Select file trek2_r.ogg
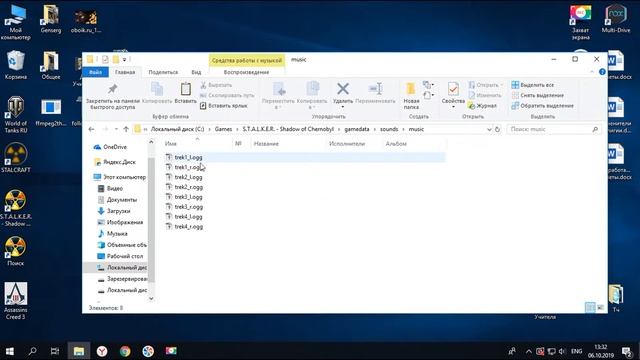Viewport: 640px width, 360px height. [189, 187]
